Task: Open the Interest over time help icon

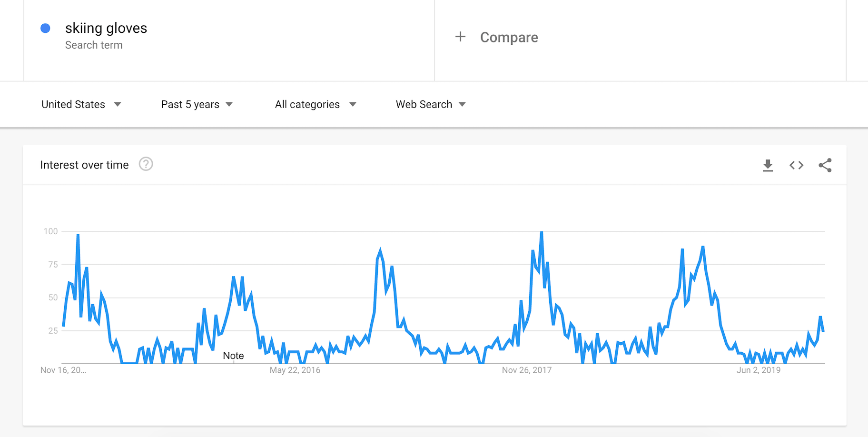Action: tap(146, 164)
